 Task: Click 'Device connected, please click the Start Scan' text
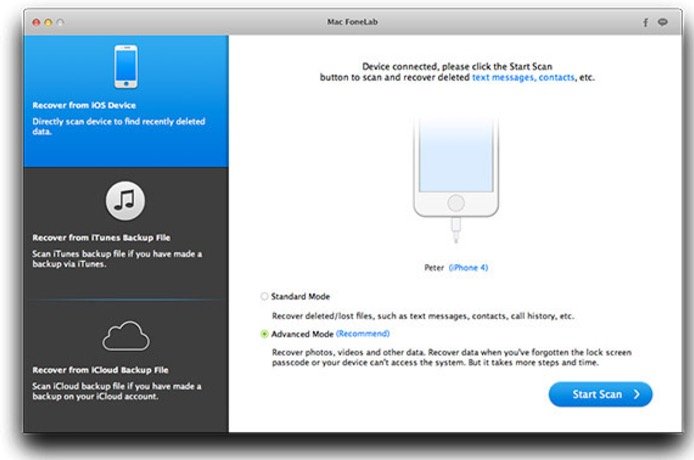tap(457, 66)
